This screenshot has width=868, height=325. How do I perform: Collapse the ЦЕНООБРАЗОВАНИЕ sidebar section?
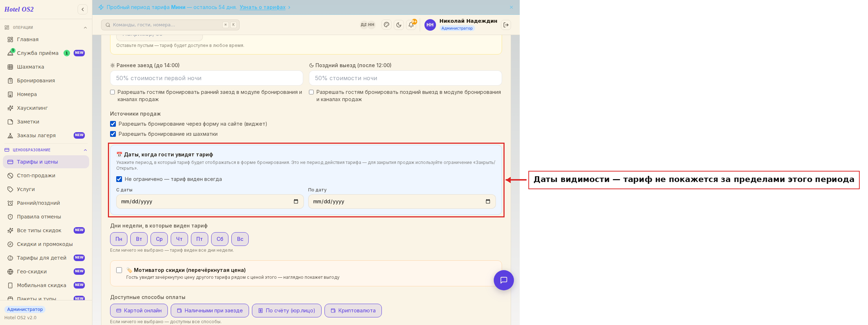coord(85,150)
